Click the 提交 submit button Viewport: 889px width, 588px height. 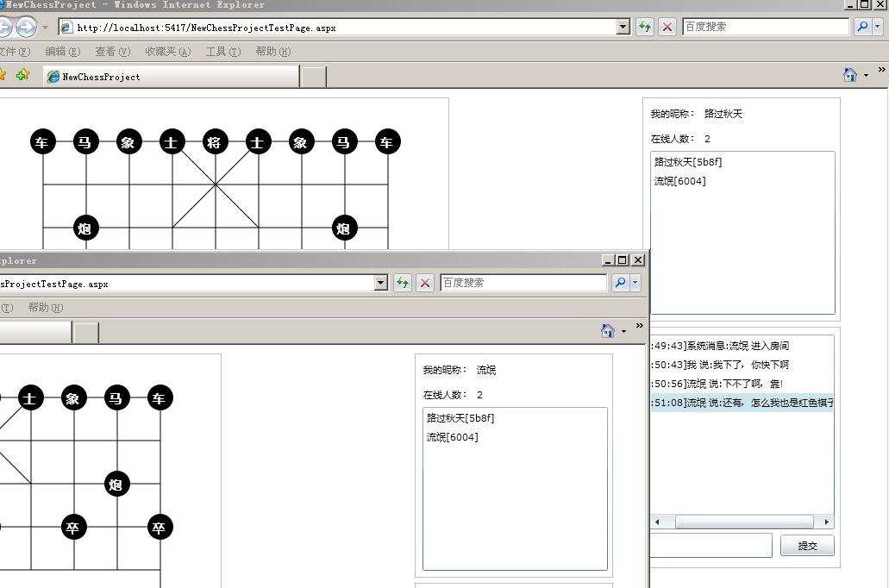point(807,546)
